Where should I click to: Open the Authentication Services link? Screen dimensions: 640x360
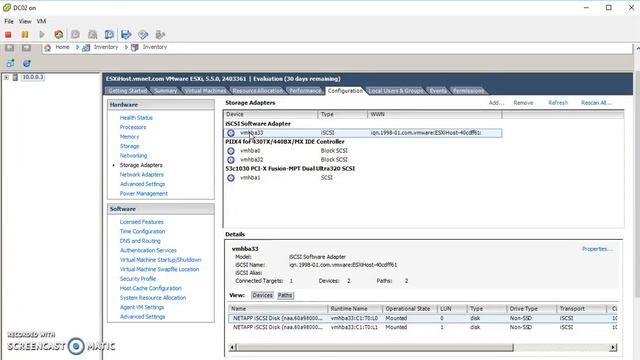[148, 251]
